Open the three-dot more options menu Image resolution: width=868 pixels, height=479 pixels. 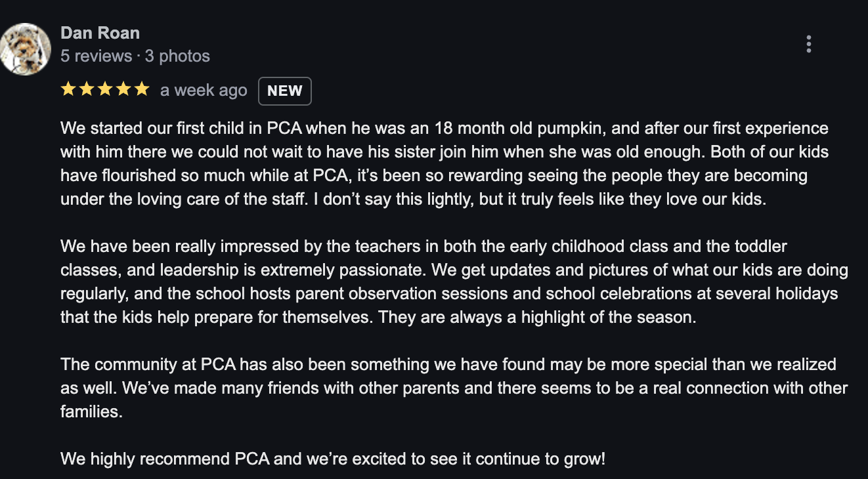pyautogui.click(x=808, y=44)
